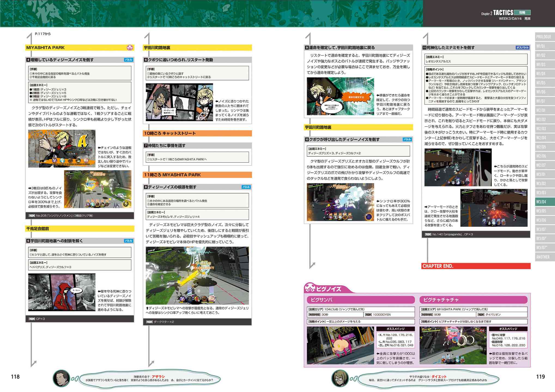The height and width of the screenshot is (392, 555).
Task: Go to the W3/D5 side tab
Action: tap(544, 211)
